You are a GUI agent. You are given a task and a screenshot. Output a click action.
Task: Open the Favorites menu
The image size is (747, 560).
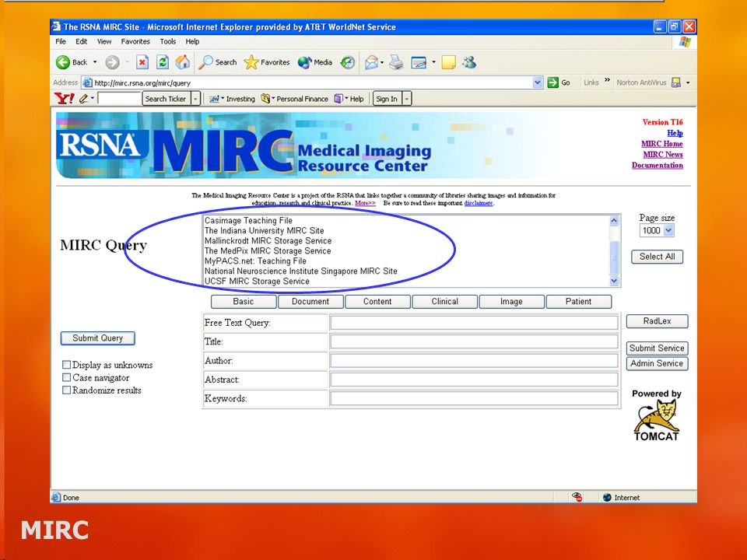click(135, 41)
